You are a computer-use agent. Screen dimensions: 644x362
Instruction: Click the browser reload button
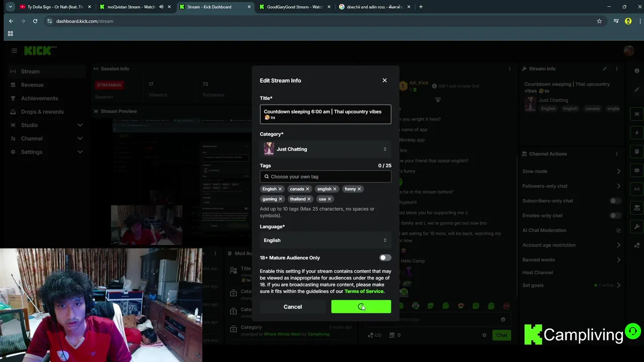click(x=35, y=21)
